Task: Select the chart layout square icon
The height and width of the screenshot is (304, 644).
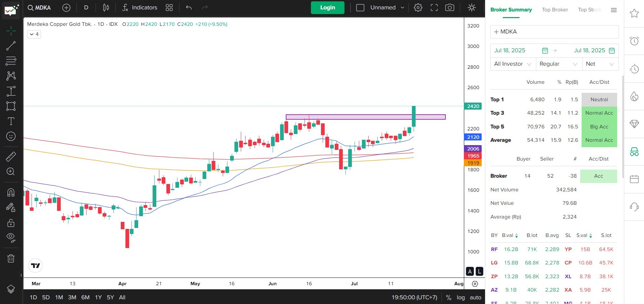Action: pyautogui.click(x=360, y=7)
